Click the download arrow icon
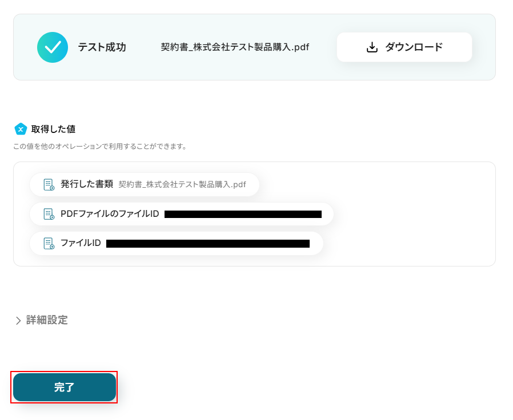This screenshot has height=420, width=513. [372, 47]
